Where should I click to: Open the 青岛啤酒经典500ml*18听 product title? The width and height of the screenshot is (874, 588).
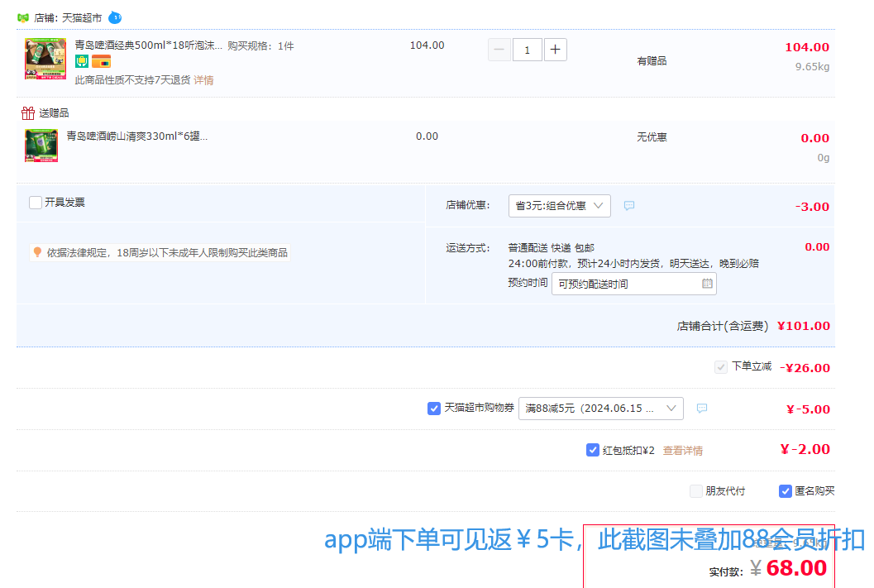[148, 45]
